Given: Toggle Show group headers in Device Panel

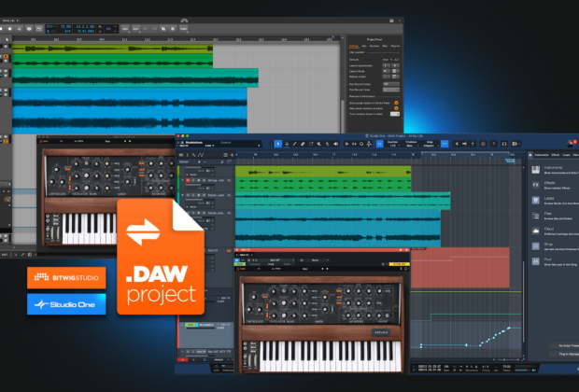Looking at the screenshot, I should pos(396,103).
